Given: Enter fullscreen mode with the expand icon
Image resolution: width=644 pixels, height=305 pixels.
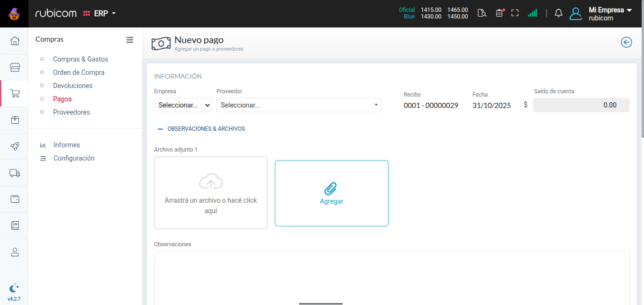Looking at the screenshot, I should 515,13.
